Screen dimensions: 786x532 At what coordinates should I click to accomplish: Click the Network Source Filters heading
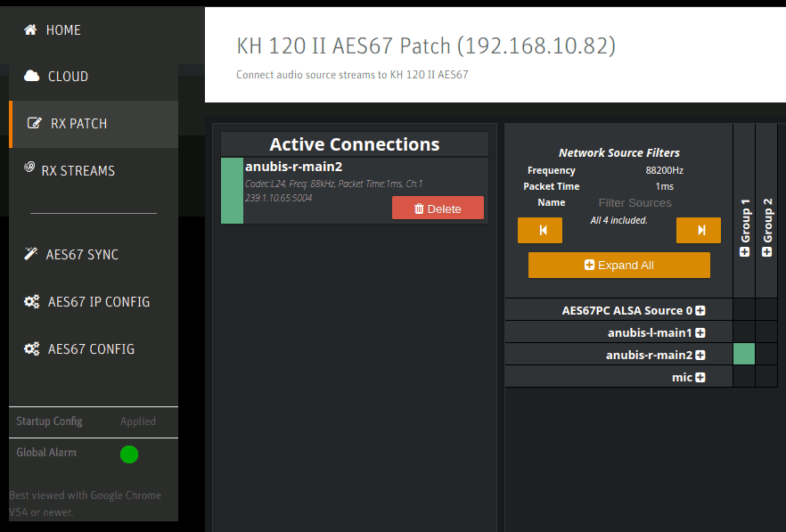pyautogui.click(x=619, y=152)
